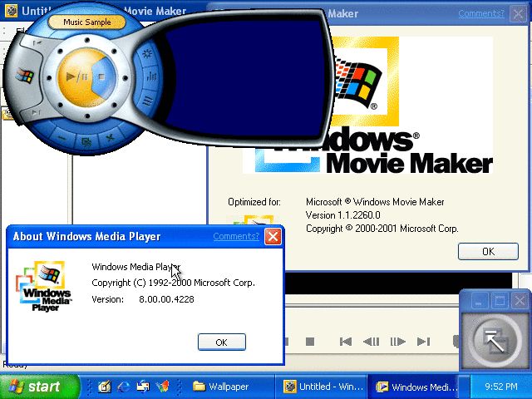
Task: Switch to Windows Medi... taskbar button
Action: click(x=413, y=387)
